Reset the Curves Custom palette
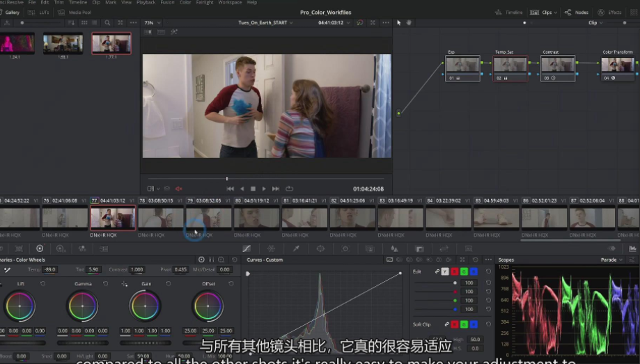The image size is (640, 364). pos(476,260)
